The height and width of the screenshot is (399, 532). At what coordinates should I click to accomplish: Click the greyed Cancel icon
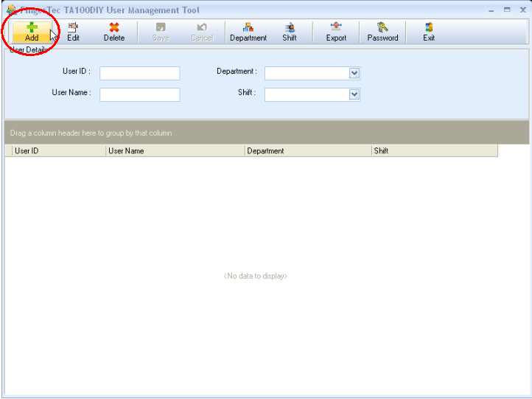[x=202, y=32]
